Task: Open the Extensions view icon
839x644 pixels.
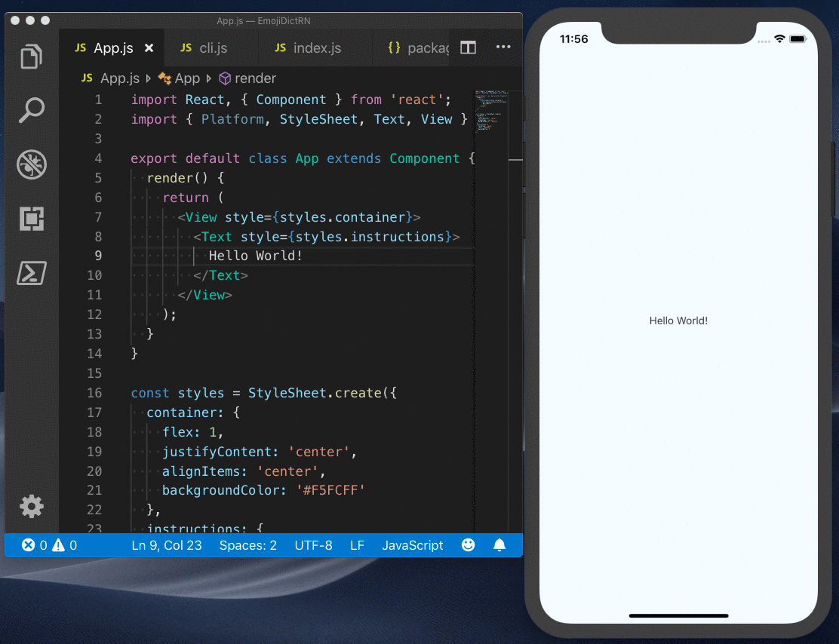Action: pos(31,218)
